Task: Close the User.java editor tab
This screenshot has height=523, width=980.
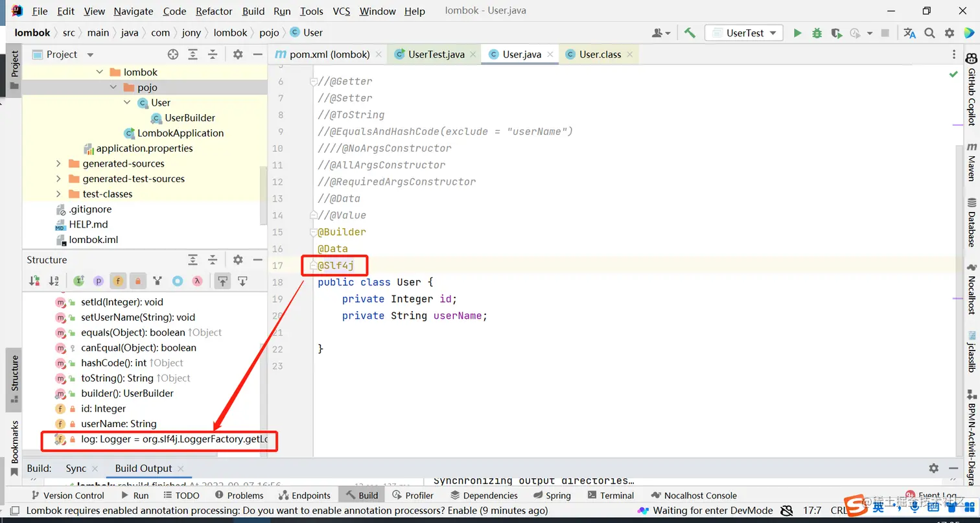Action: pyautogui.click(x=549, y=54)
